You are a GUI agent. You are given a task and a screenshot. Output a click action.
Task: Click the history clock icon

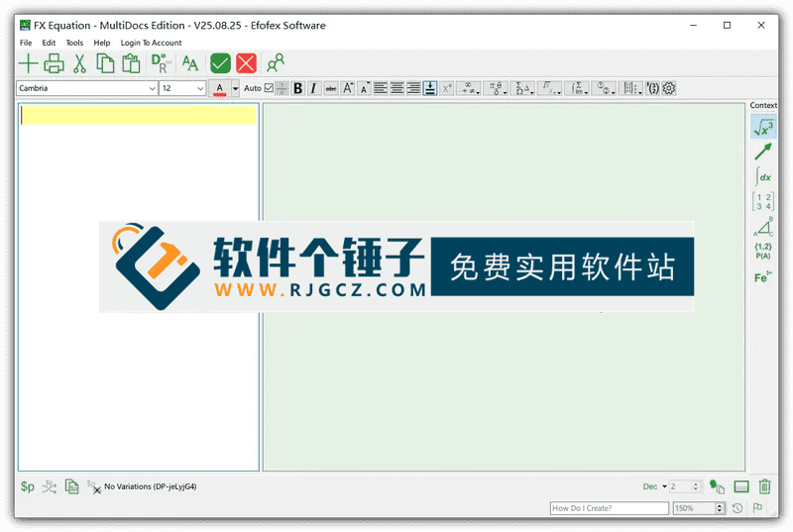737,508
